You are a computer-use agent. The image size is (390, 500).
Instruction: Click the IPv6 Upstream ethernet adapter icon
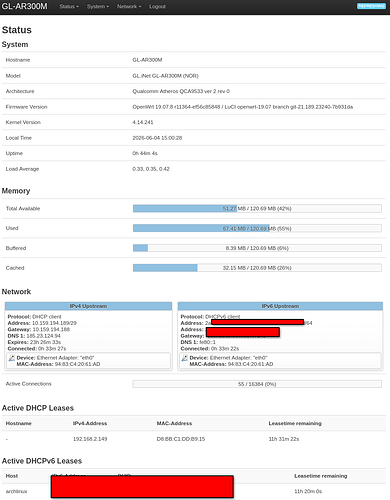click(x=185, y=358)
